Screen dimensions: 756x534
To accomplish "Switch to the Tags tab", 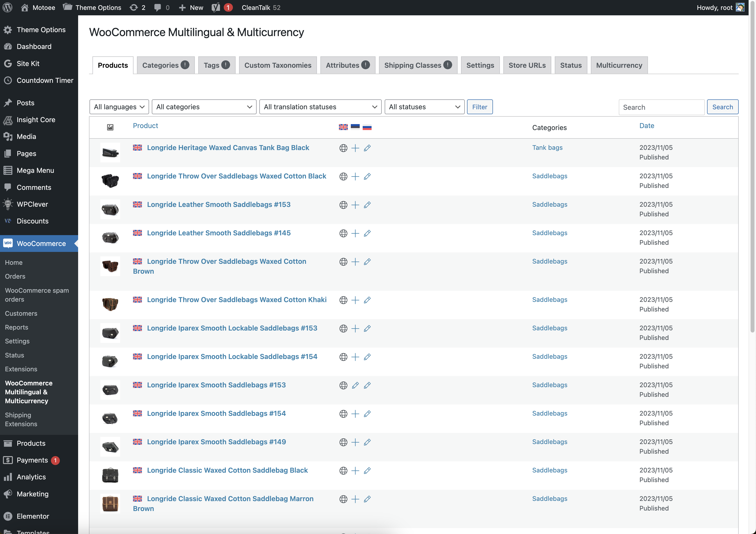I will tap(217, 65).
